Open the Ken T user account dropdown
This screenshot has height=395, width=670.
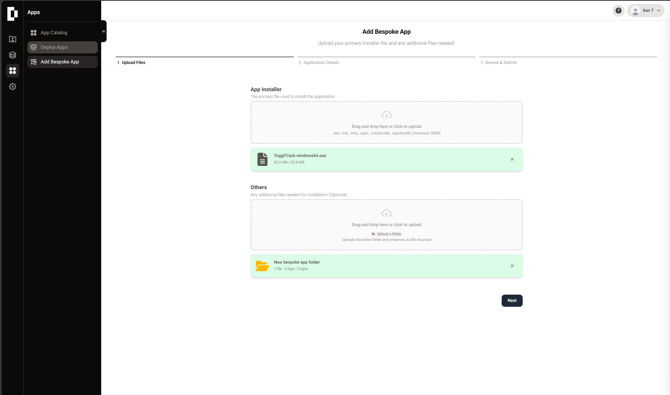click(x=646, y=11)
